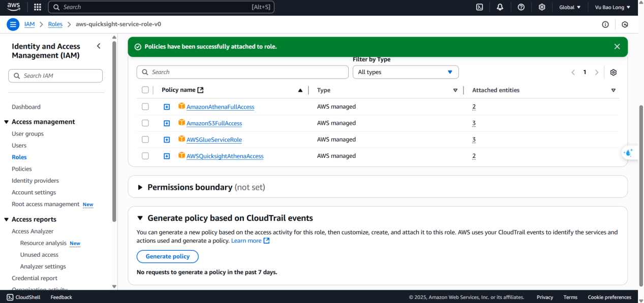Screen dimensions: 644x303
Task: Open User groups in the sidebar
Action: (x=27, y=133)
